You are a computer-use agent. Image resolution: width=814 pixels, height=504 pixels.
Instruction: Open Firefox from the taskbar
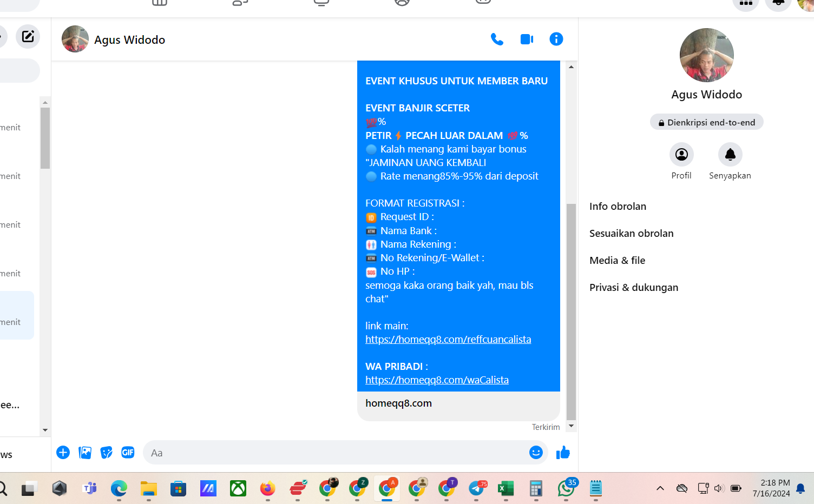(268, 489)
